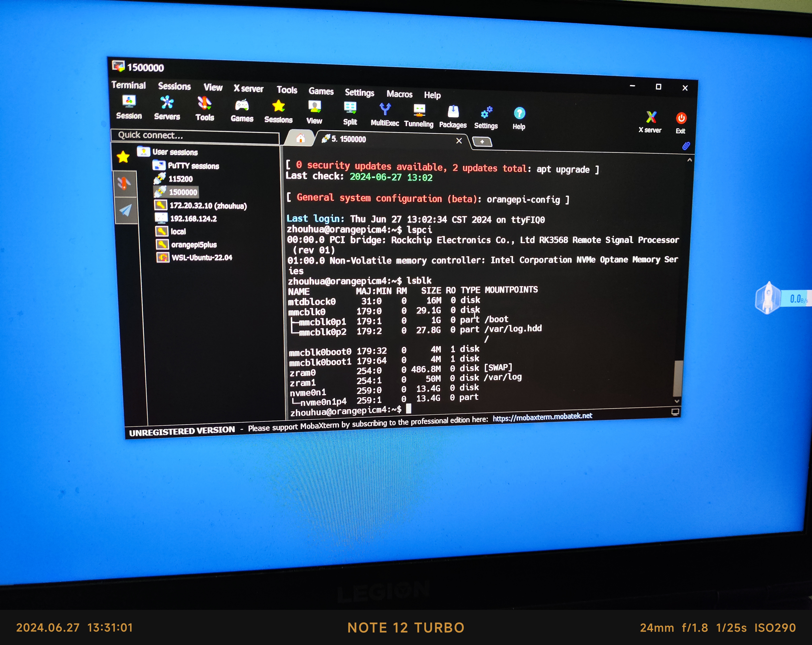
Task: Click the 'apt upgrade' text in terminal
Action: [x=563, y=170]
